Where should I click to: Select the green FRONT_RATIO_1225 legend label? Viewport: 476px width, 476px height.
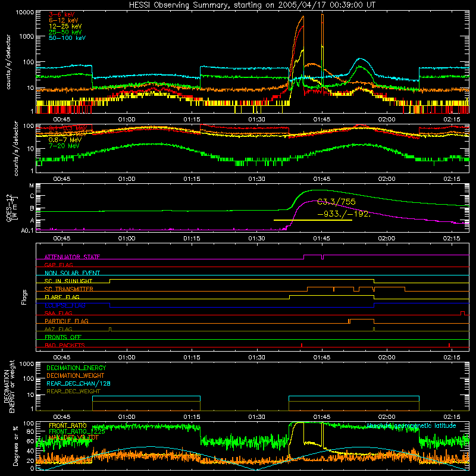(x=77, y=431)
